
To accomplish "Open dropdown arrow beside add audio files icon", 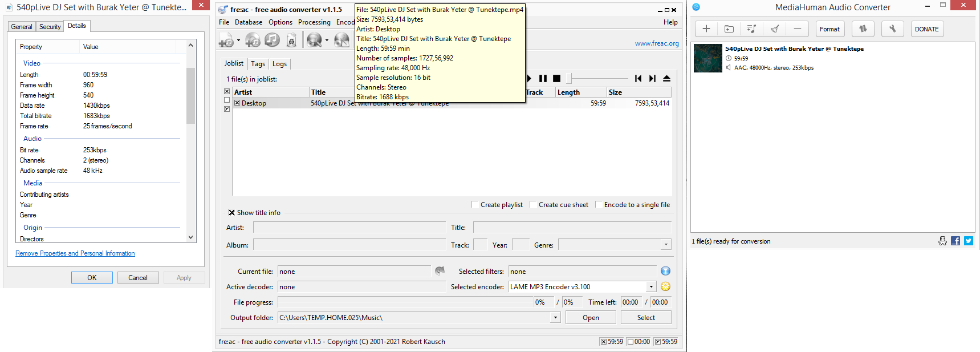I will tap(238, 41).
